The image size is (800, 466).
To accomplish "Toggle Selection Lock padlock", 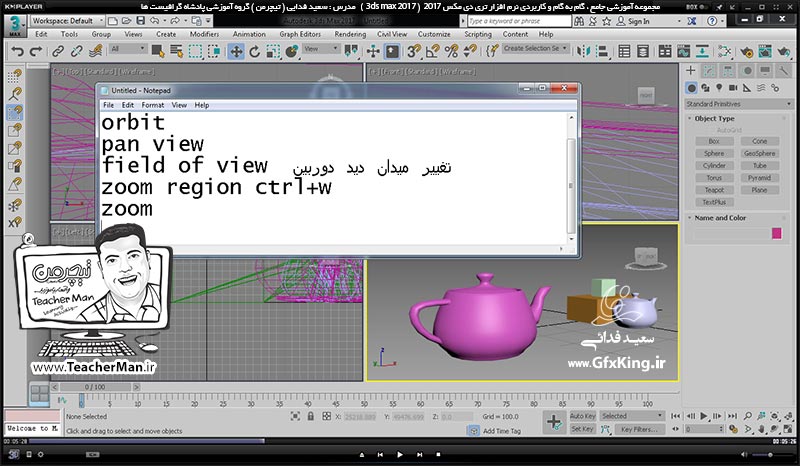I will (311, 416).
